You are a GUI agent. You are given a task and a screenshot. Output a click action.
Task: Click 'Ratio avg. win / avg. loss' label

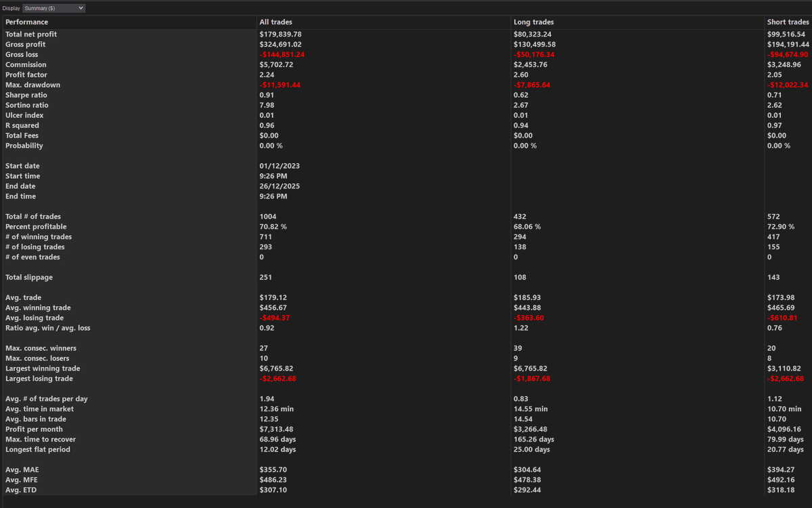click(x=47, y=329)
